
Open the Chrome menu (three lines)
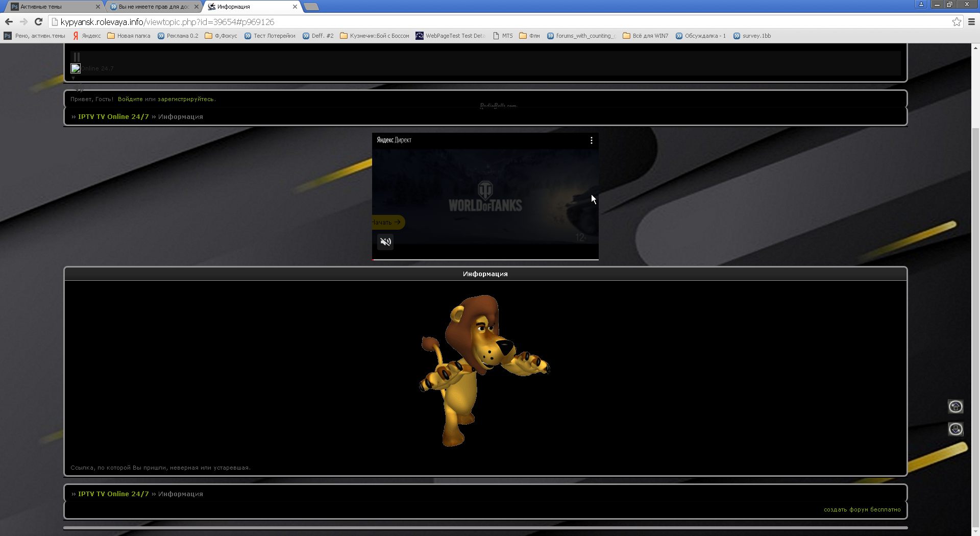[972, 22]
